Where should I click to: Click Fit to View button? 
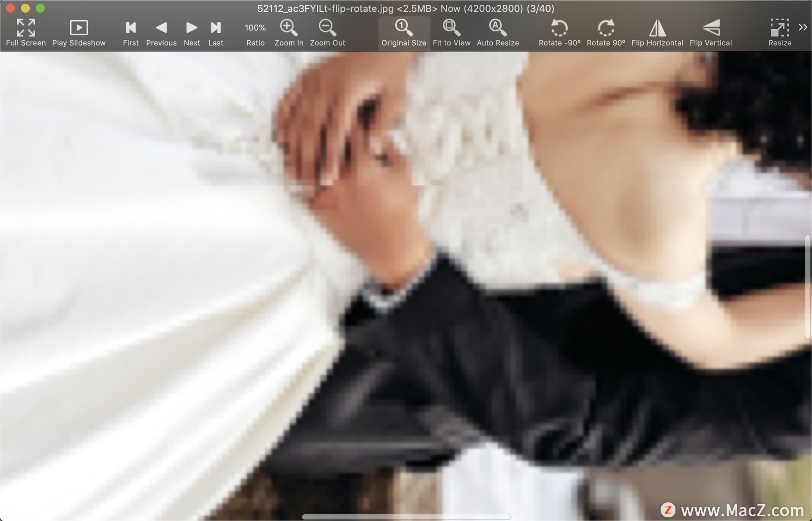point(452,32)
